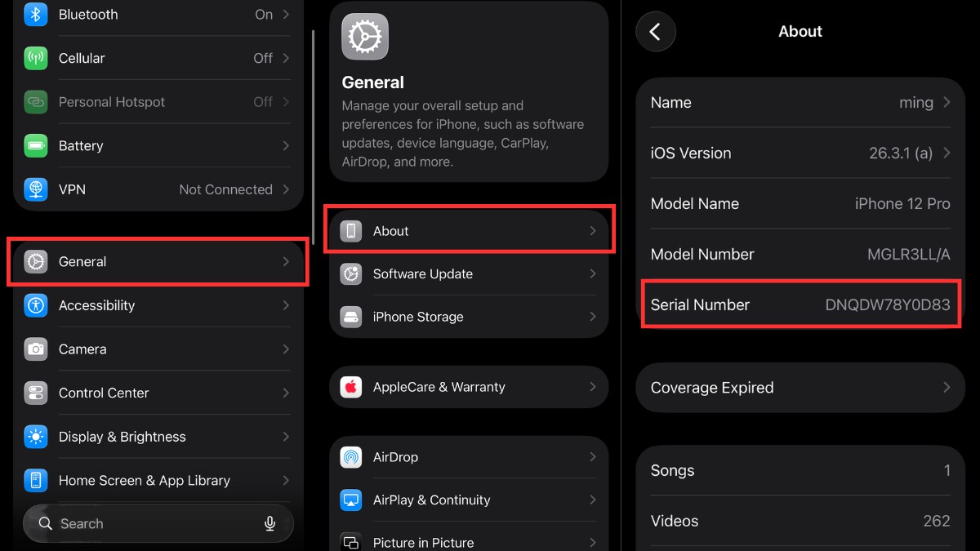Open Name row chevron next to ming

[x=947, y=102]
